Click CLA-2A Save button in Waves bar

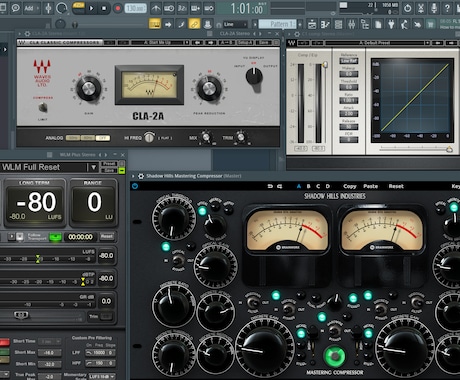[263, 42]
